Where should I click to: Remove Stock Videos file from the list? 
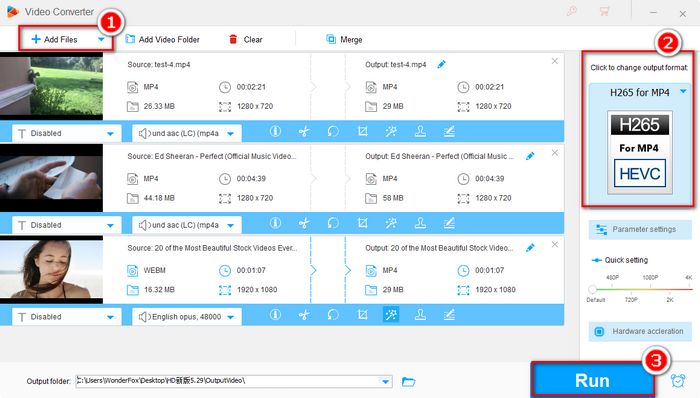554,245
